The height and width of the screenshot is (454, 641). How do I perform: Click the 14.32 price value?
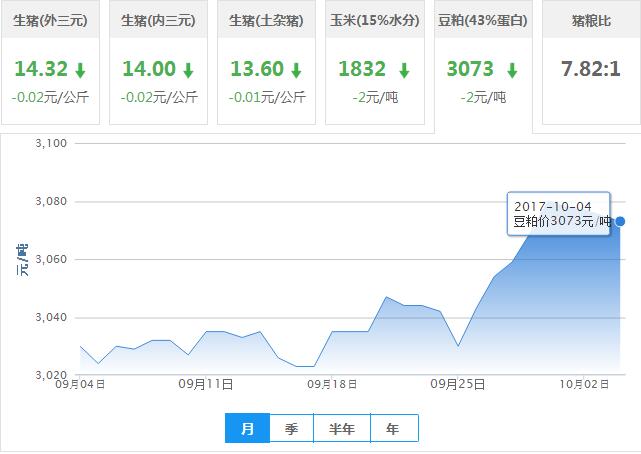[41, 69]
